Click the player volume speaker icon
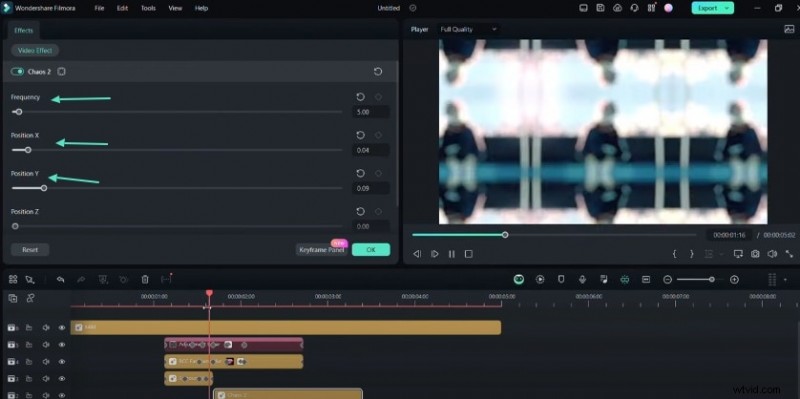The width and height of the screenshot is (800, 399). [x=772, y=254]
